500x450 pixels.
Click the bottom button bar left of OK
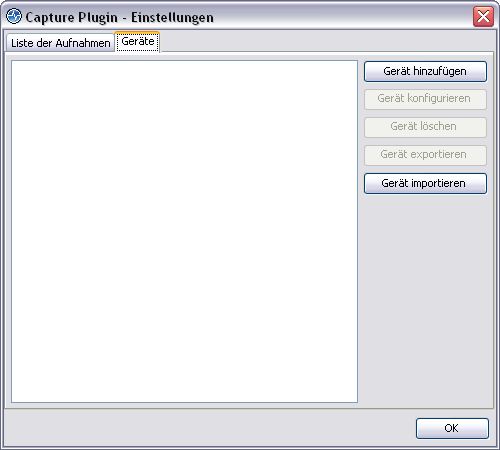(210, 428)
